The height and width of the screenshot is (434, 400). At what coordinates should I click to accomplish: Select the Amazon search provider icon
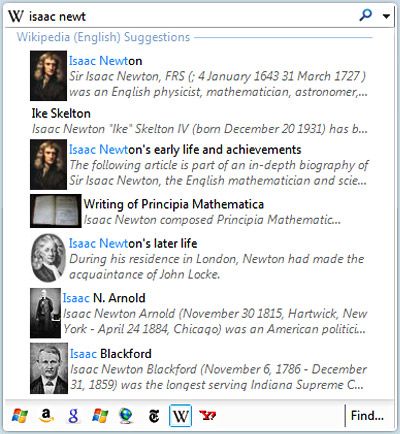point(46,415)
